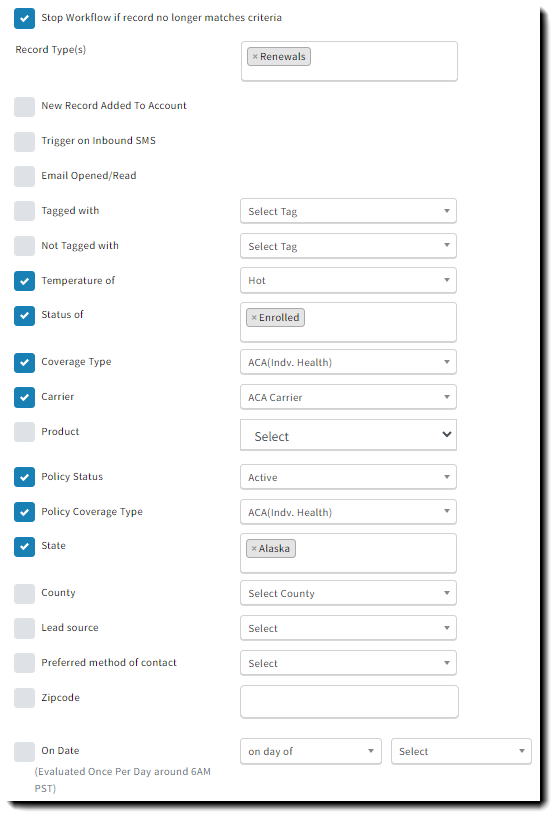555x818 pixels.
Task: Check the Zipcode checkbox
Action: tap(25, 699)
